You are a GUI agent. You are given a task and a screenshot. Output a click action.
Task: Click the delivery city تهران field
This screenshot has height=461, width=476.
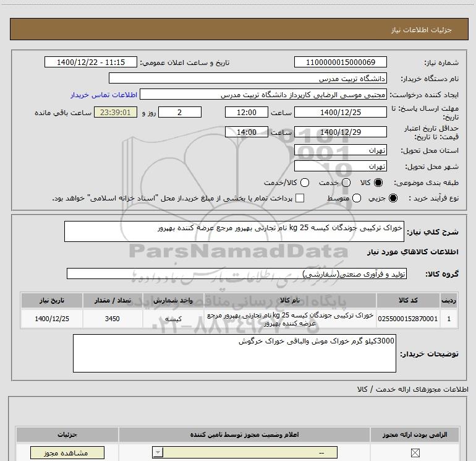point(340,166)
